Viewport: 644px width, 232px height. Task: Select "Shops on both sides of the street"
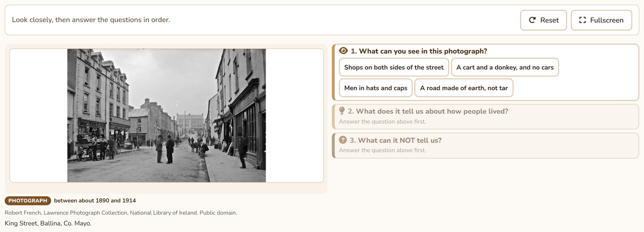click(394, 67)
